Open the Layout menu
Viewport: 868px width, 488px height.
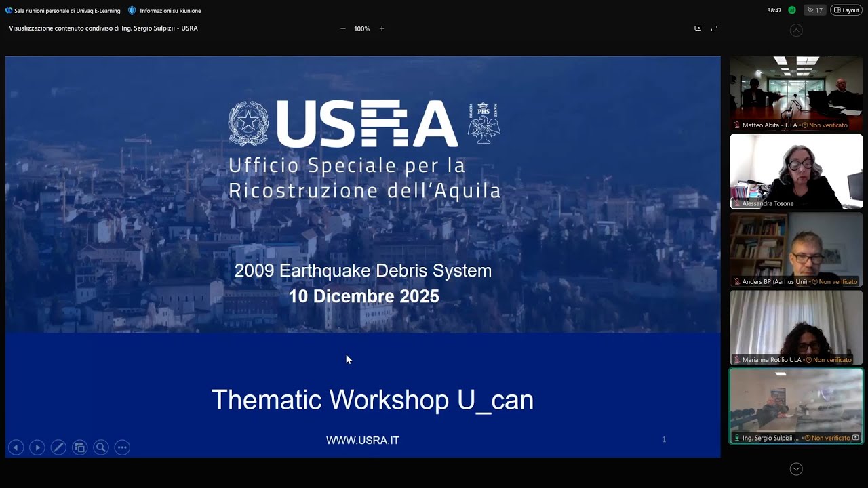(846, 10)
